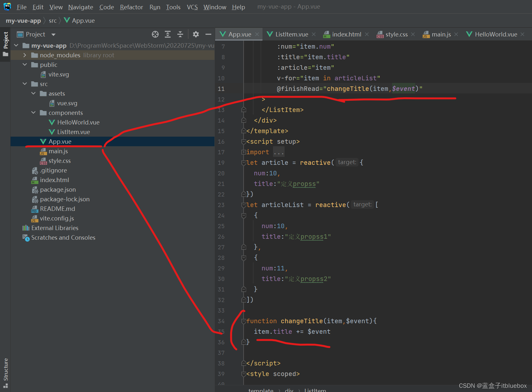Fold the script setup block on line 16
The width and height of the screenshot is (532, 392).
point(244,142)
